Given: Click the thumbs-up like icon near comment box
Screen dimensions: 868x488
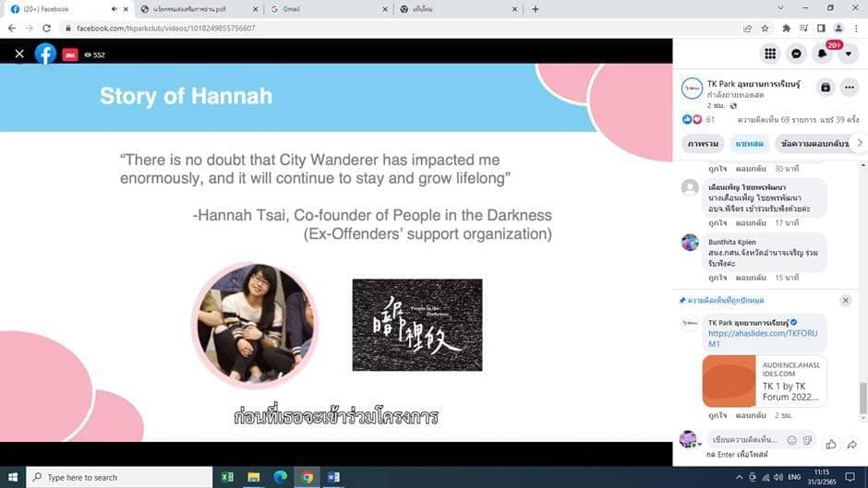Looking at the screenshot, I should [831, 444].
